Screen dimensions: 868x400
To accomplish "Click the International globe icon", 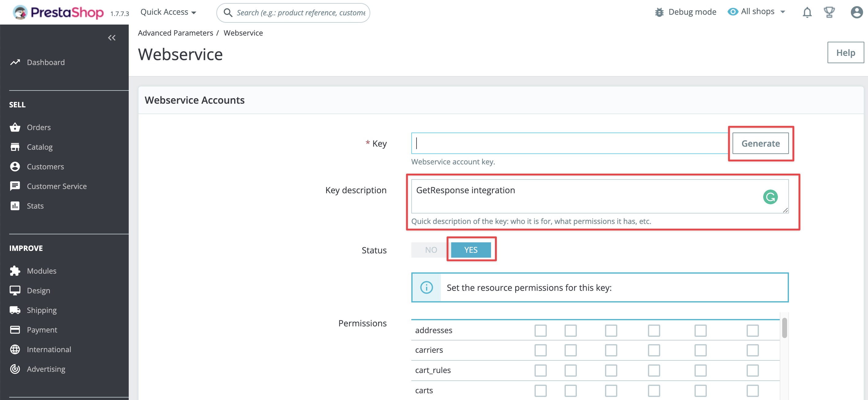I will 15,349.
